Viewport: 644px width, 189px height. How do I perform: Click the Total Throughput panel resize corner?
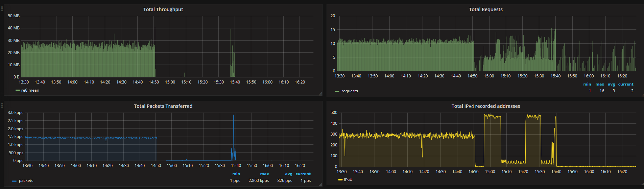click(x=320, y=94)
